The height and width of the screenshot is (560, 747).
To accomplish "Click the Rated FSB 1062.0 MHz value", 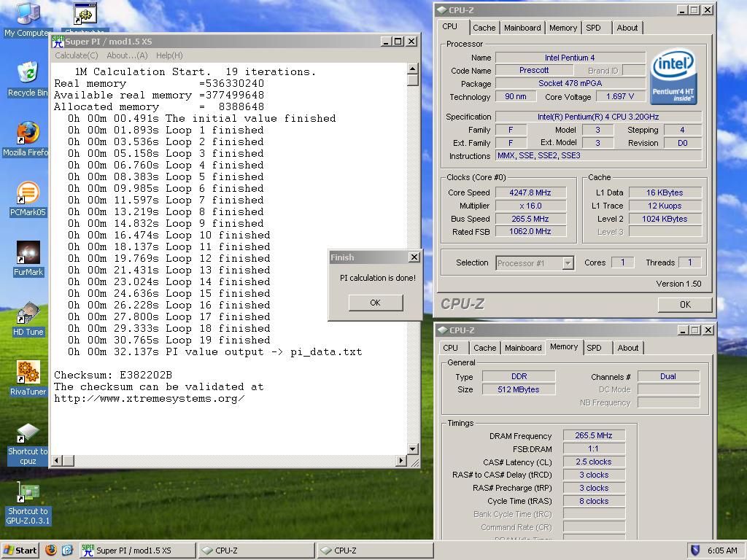I will click(x=530, y=231).
